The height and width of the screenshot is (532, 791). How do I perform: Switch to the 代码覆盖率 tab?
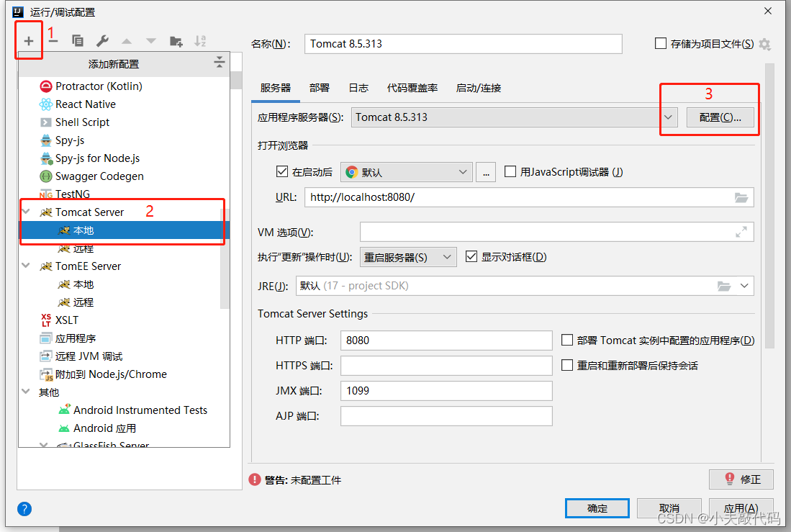[412, 88]
